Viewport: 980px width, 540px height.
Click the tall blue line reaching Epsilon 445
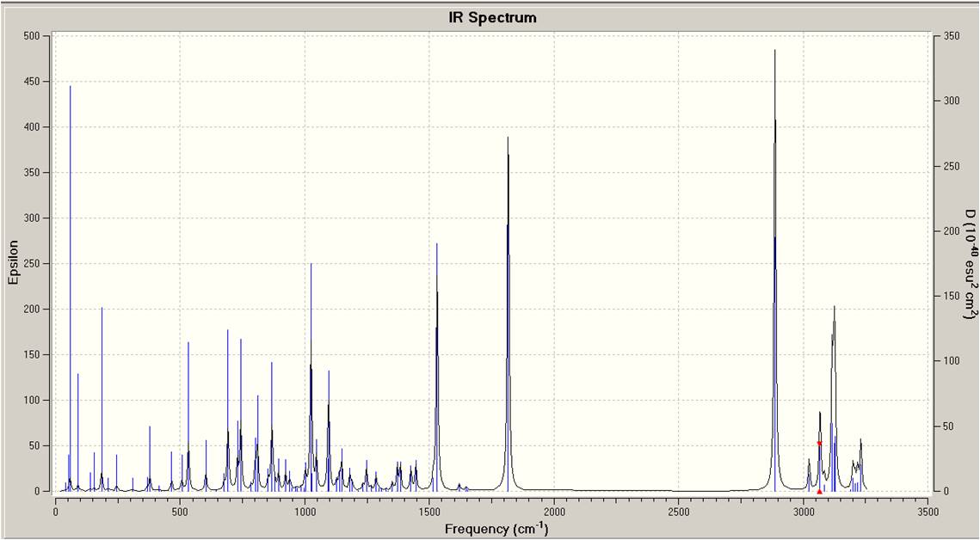tap(70, 287)
